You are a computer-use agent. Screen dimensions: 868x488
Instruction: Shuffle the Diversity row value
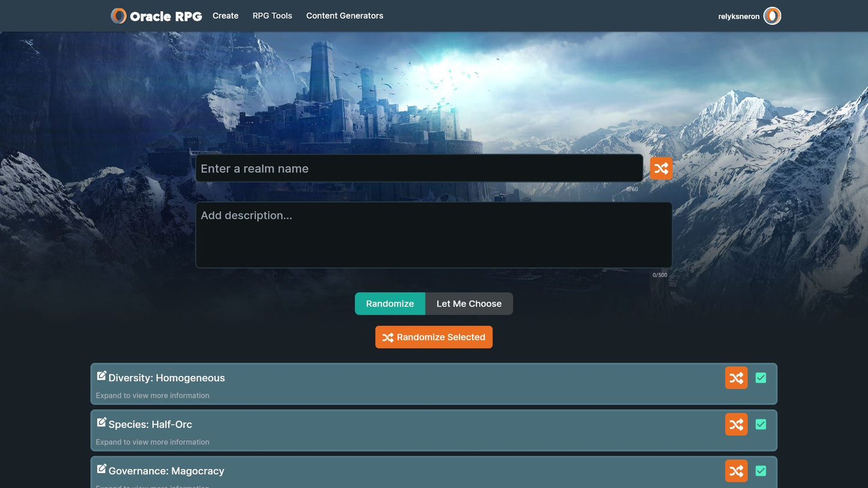(736, 378)
